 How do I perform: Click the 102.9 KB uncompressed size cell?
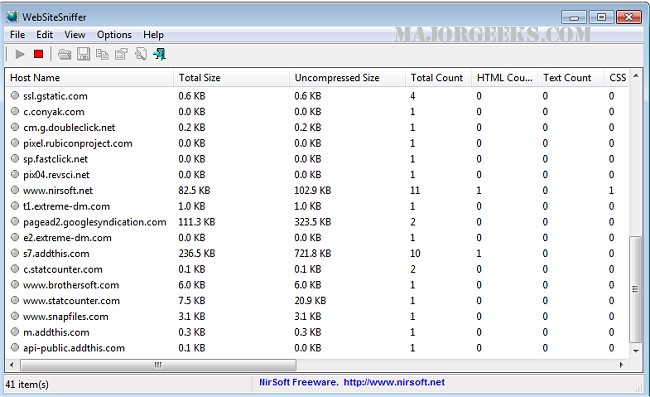(x=313, y=190)
